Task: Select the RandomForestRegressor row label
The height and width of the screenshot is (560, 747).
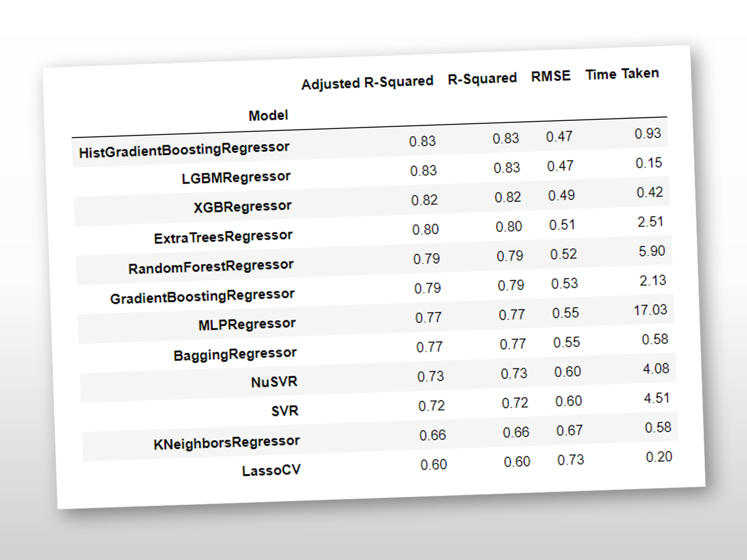Action: (211, 266)
